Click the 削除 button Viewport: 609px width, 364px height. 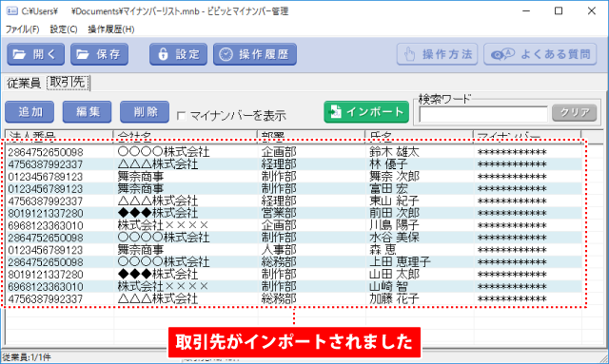pyautogui.click(x=145, y=112)
